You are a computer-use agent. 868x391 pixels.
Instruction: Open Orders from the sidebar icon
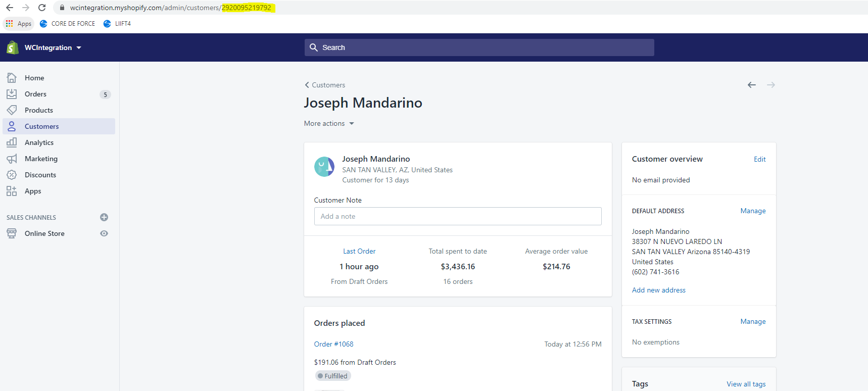(12, 94)
